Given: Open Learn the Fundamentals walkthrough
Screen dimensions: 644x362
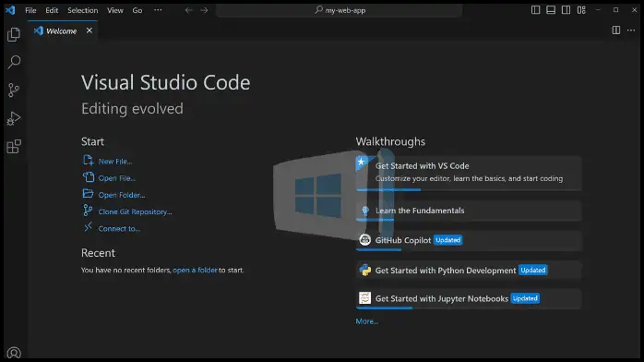Looking at the screenshot, I should (x=469, y=211).
